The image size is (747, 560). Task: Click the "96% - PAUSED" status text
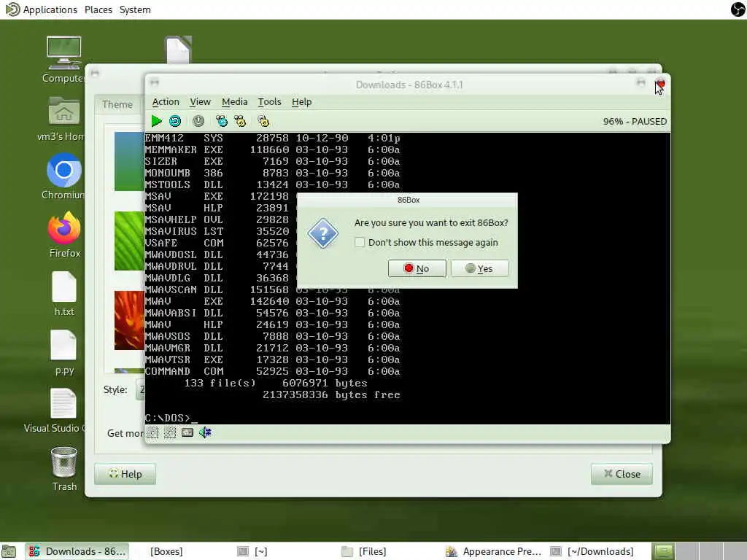click(635, 122)
